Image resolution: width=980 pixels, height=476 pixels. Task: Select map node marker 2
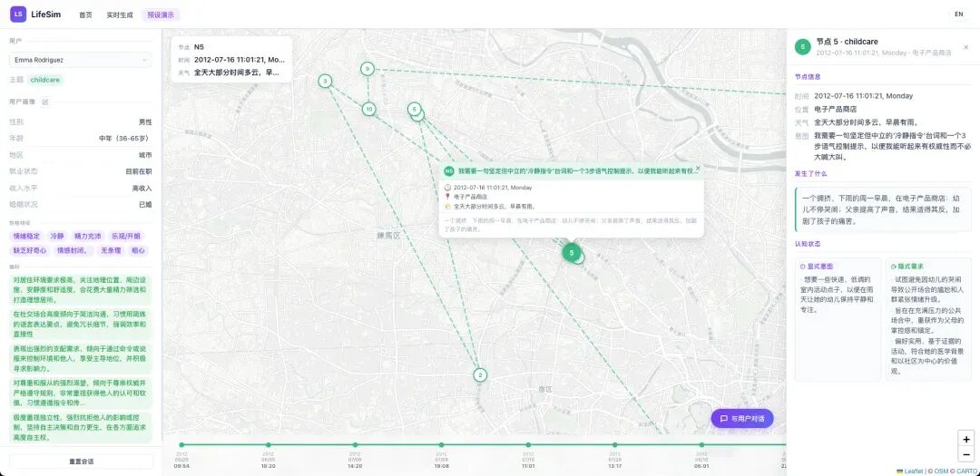(481, 375)
